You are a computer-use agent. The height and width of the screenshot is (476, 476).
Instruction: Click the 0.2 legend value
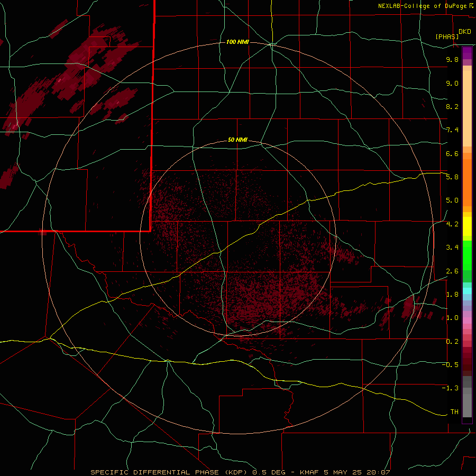point(452,342)
